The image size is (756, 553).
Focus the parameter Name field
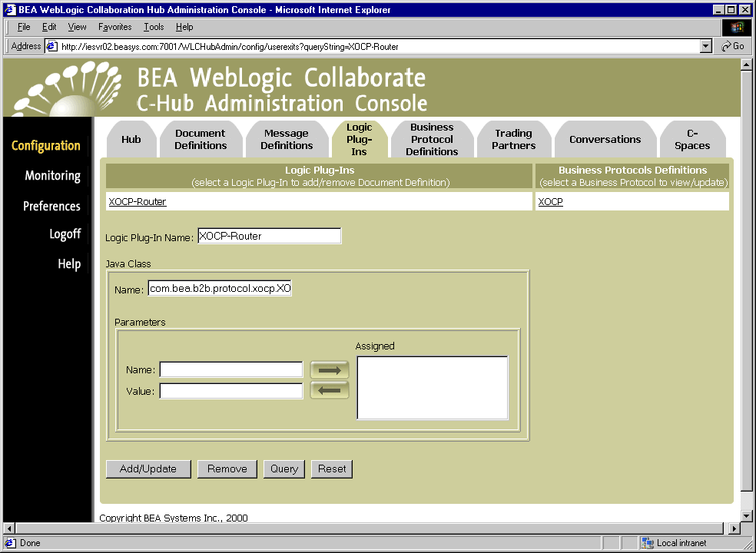pos(231,369)
